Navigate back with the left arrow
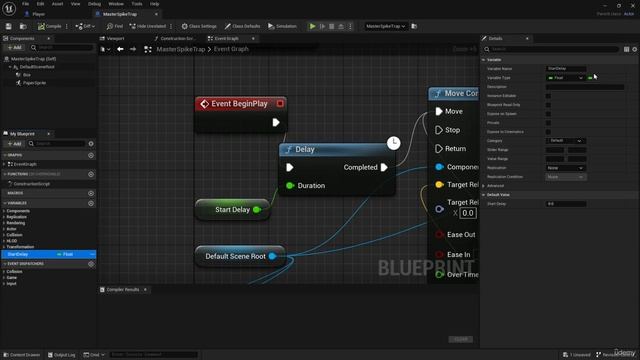 click(x=120, y=49)
